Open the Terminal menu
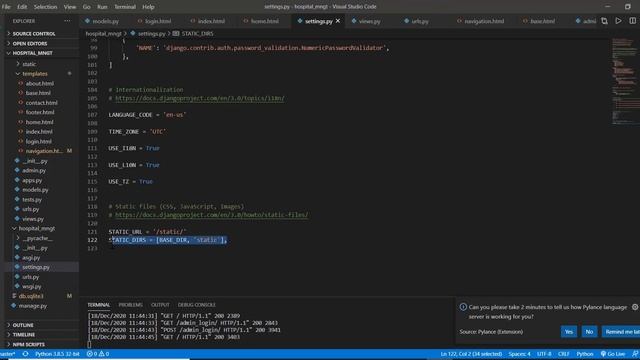This screenshot has width=640, height=360. [x=125, y=7]
